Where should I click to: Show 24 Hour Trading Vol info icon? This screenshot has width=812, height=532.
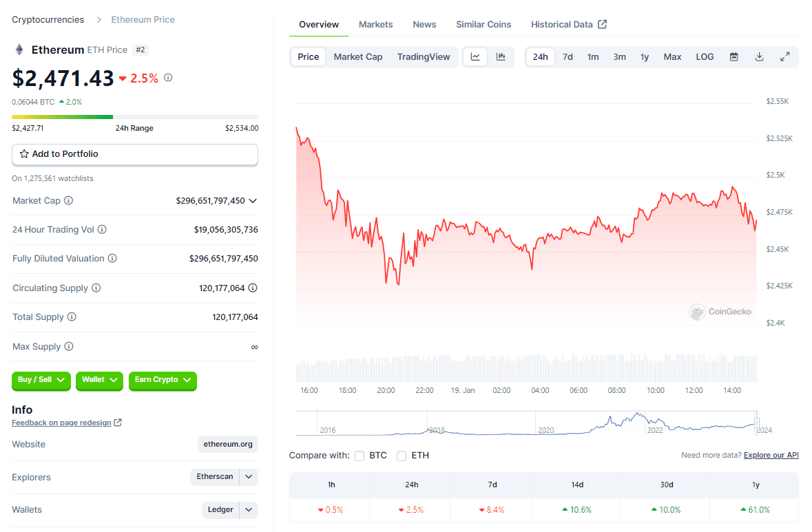pyautogui.click(x=102, y=229)
